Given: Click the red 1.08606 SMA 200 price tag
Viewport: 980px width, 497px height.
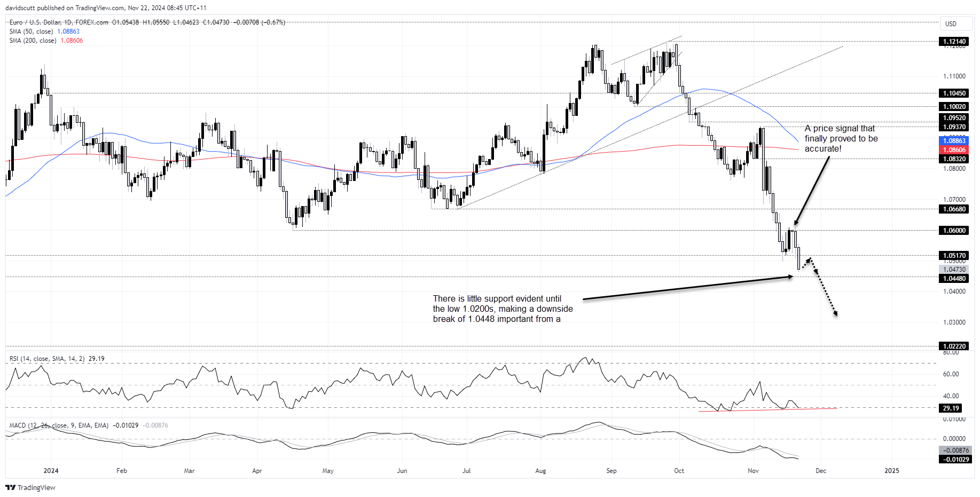Looking at the screenshot, I should (x=954, y=150).
